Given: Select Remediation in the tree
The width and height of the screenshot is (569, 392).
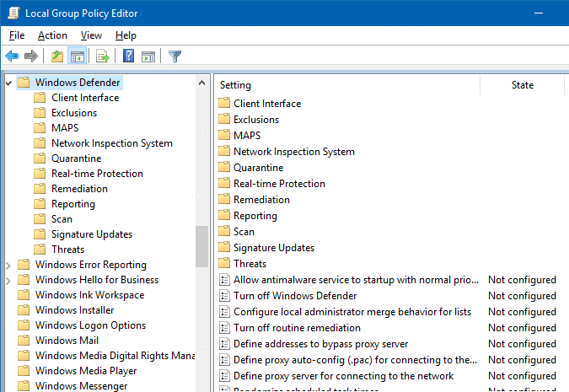Looking at the screenshot, I should point(79,189).
